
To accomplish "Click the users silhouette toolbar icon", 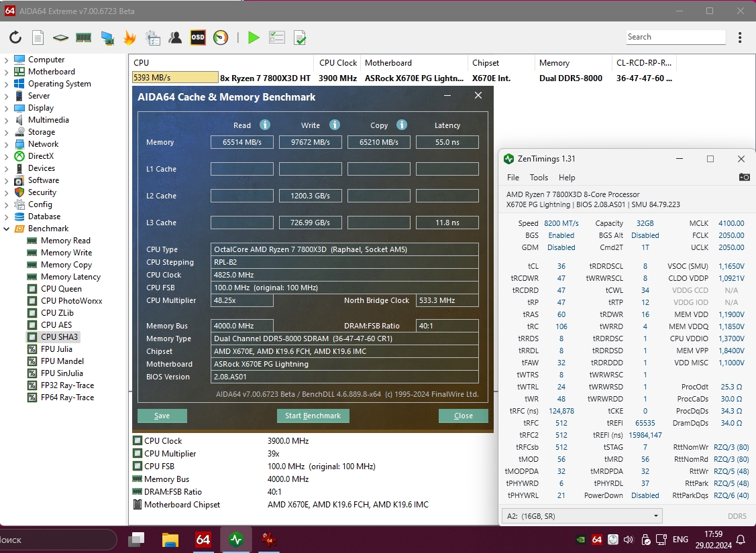I will pos(175,38).
